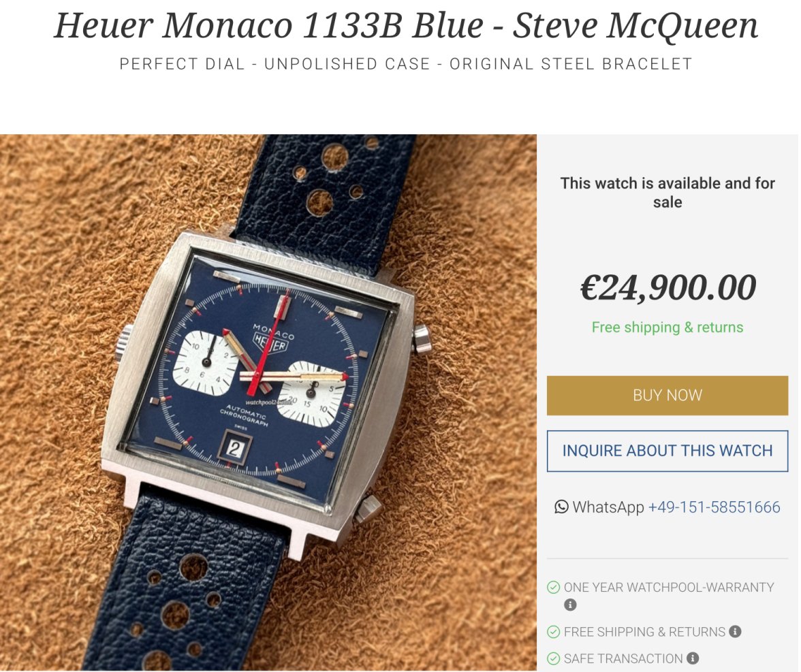
Task: Click green checkmark beside One Year Watchpool-Warranty
Action: 553,587
